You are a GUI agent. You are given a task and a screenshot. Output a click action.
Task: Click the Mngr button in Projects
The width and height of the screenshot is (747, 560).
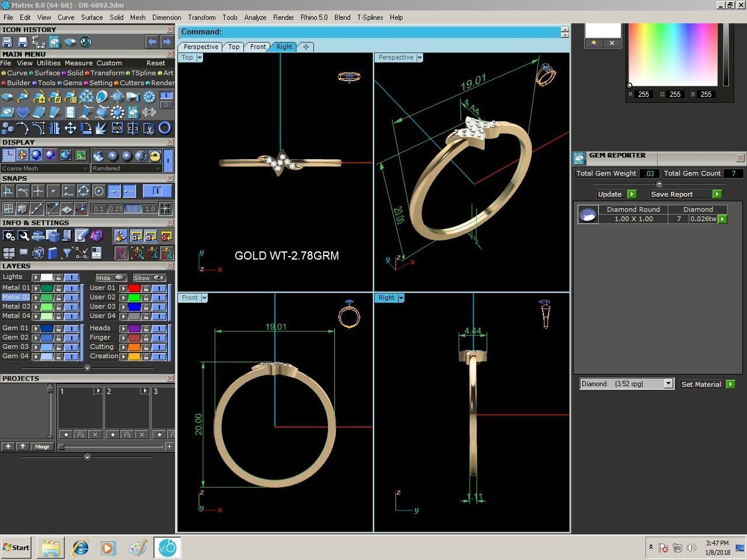pos(42,447)
